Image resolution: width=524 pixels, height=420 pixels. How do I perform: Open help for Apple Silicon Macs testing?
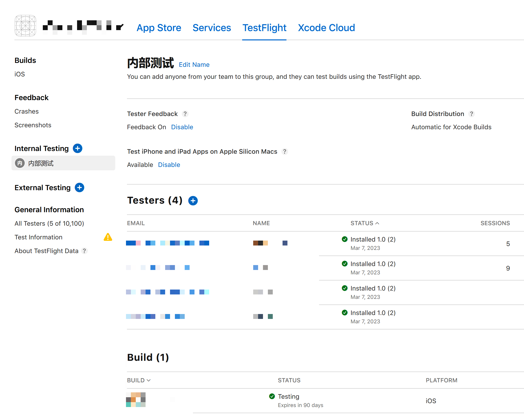click(285, 152)
